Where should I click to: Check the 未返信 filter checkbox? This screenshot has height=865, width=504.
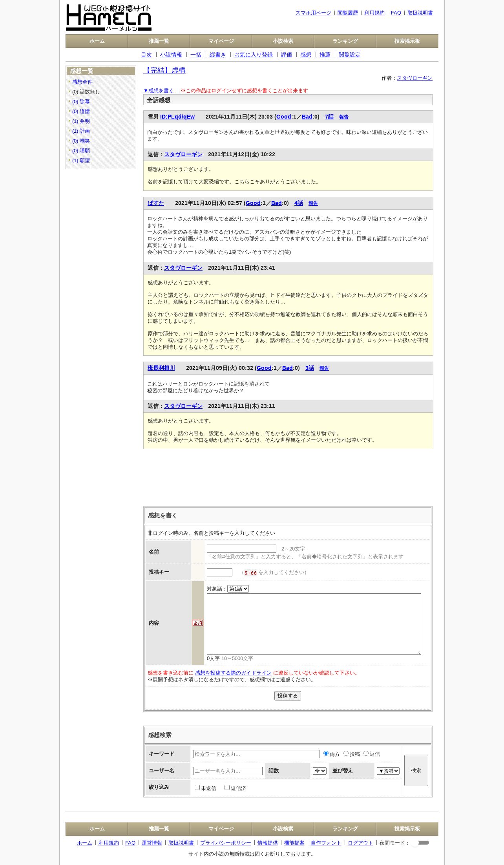click(x=197, y=787)
